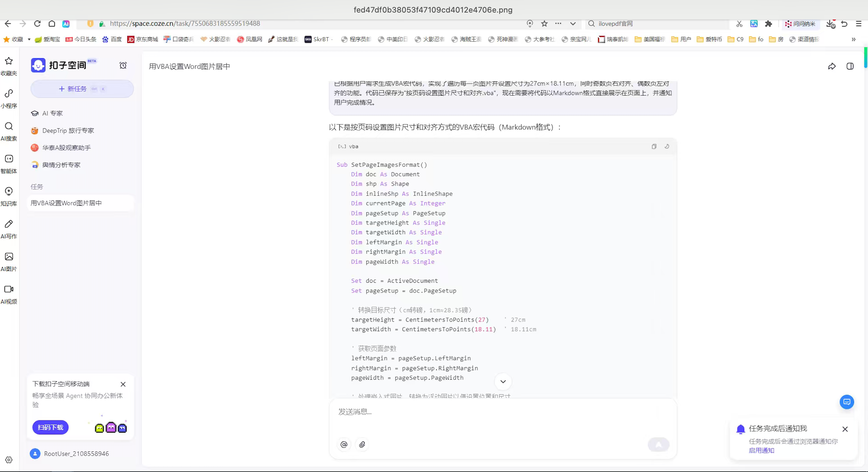Expand the bookmarks overflow chevron
Image resolution: width=868 pixels, height=472 pixels.
click(853, 39)
